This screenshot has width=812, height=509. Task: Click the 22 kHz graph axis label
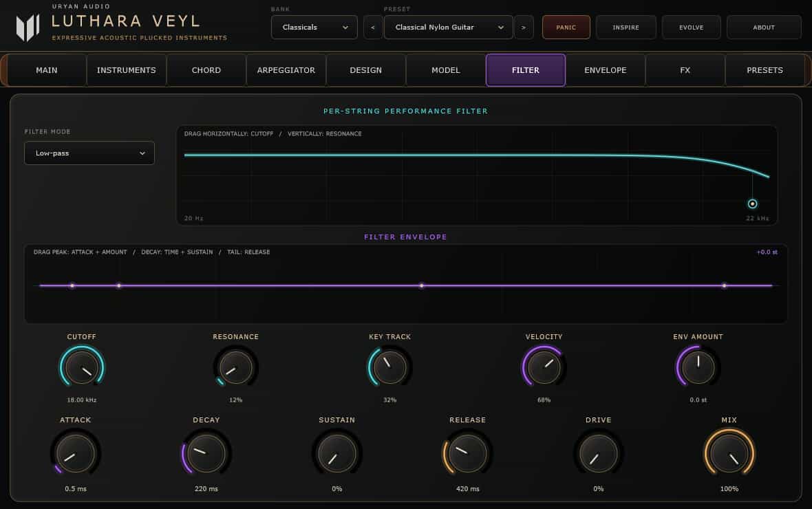(757, 219)
